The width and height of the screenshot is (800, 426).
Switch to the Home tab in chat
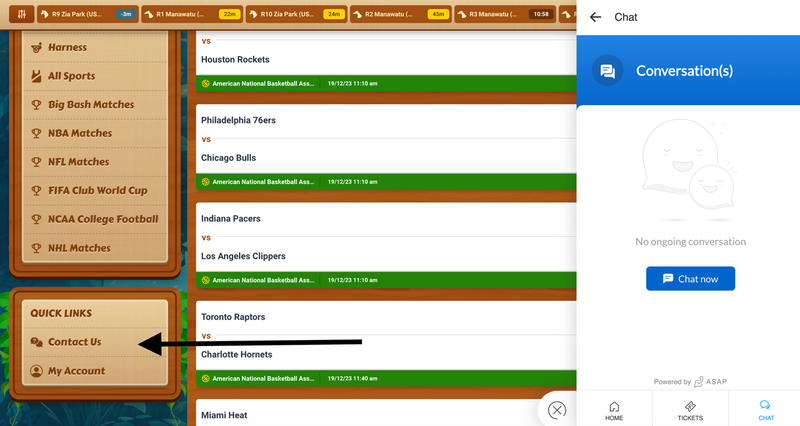point(614,411)
